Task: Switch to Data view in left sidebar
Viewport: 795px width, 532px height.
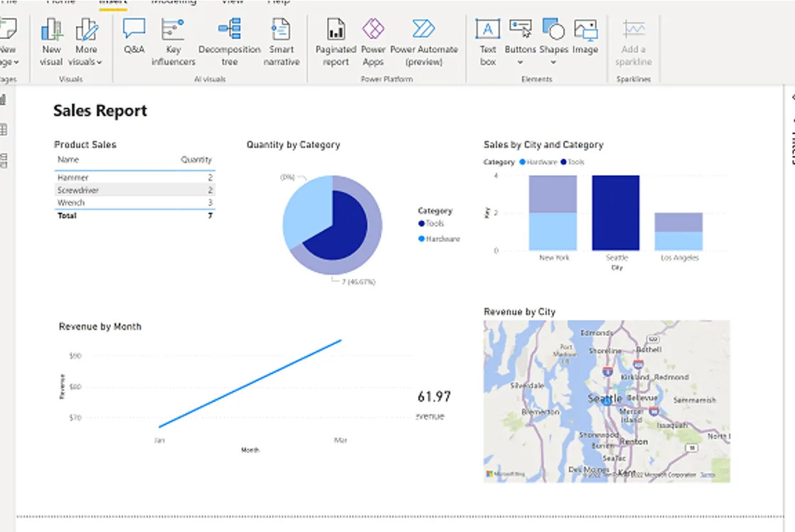Action: click(x=3, y=130)
